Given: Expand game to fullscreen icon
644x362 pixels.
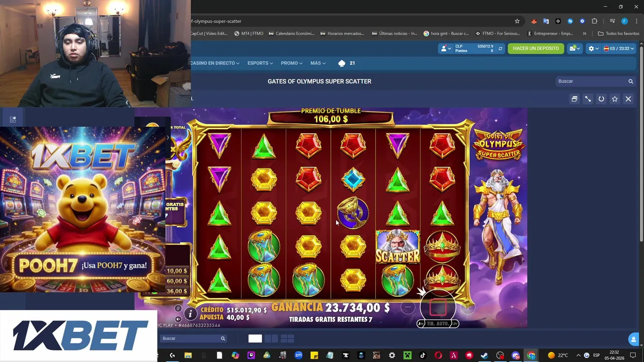Looking at the screenshot, I should 588,99.
